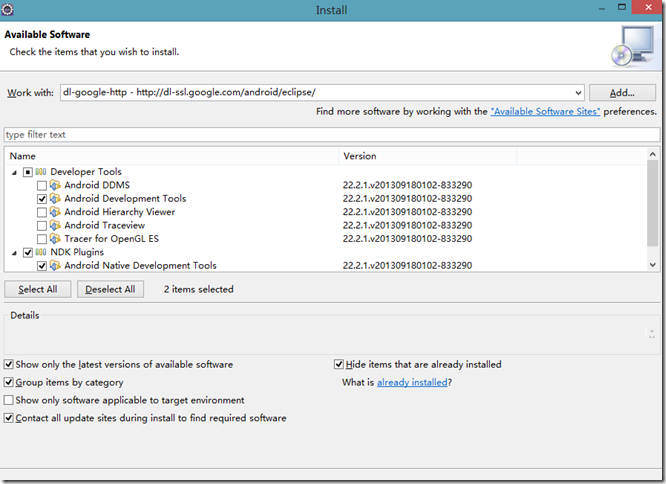Viewport: 666px width, 484px height.
Task: Toggle Hide items that are already installed
Action: (339, 364)
